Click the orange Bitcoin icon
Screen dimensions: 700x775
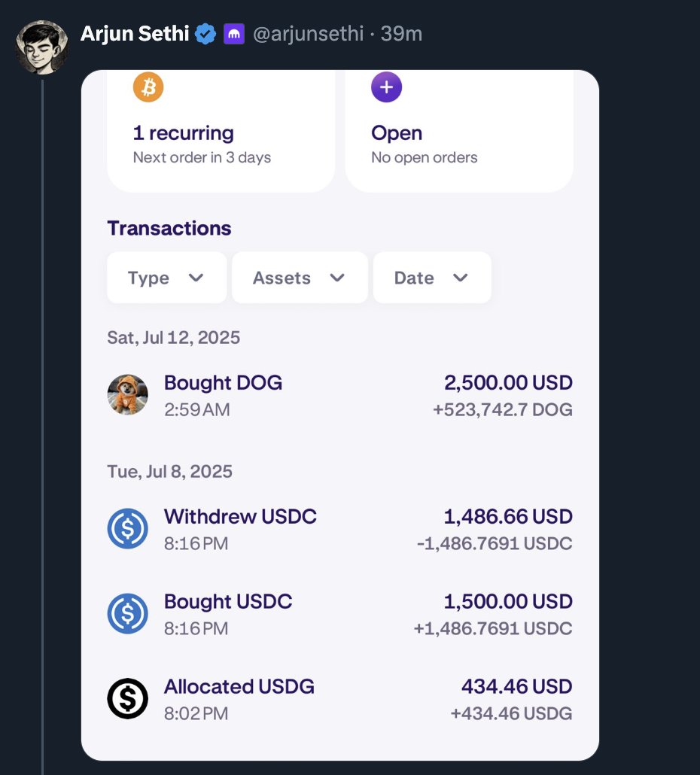148,88
